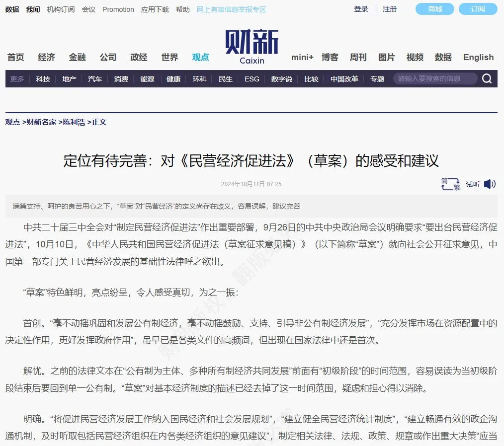
Task: Open the ESG channel
Action: [x=252, y=78]
